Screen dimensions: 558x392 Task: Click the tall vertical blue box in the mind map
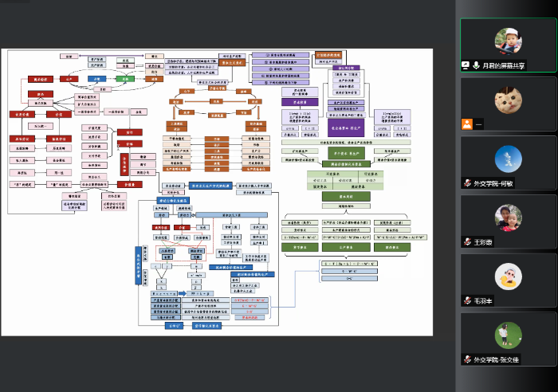tap(136, 265)
